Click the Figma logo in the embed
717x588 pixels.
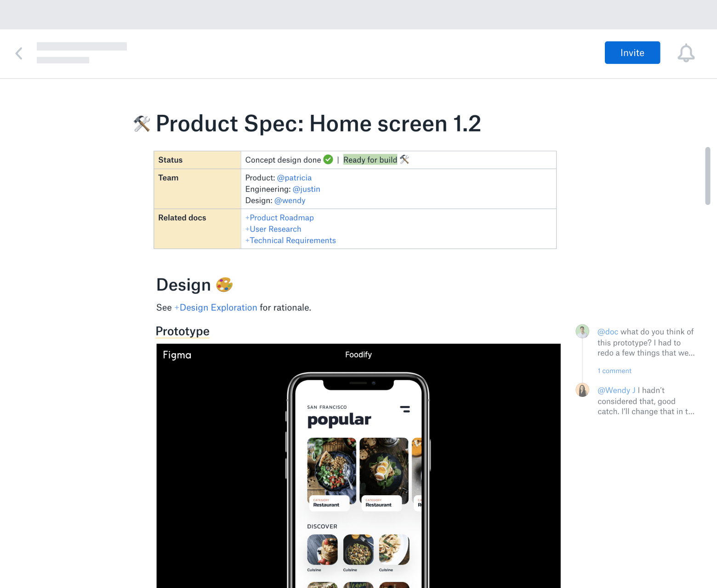pos(177,355)
